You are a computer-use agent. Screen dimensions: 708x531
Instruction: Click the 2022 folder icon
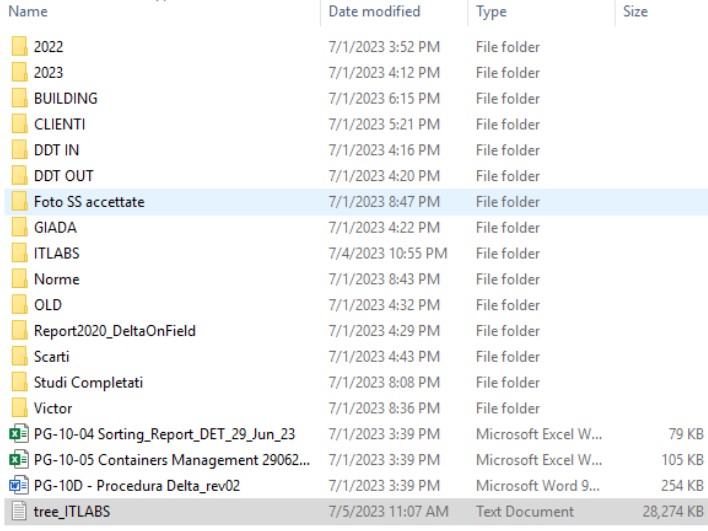pyautogui.click(x=18, y=47)
